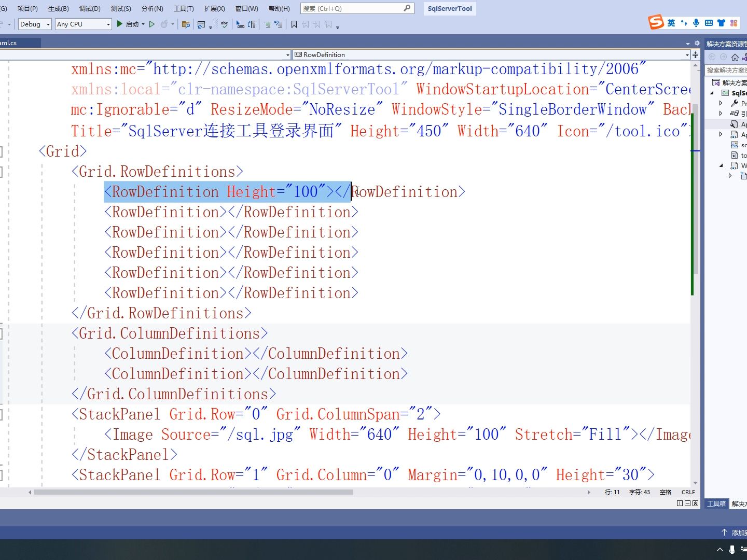Click the Comment Out Selection icon
This screenshot has width=747, height=560.
click(268, 24)
